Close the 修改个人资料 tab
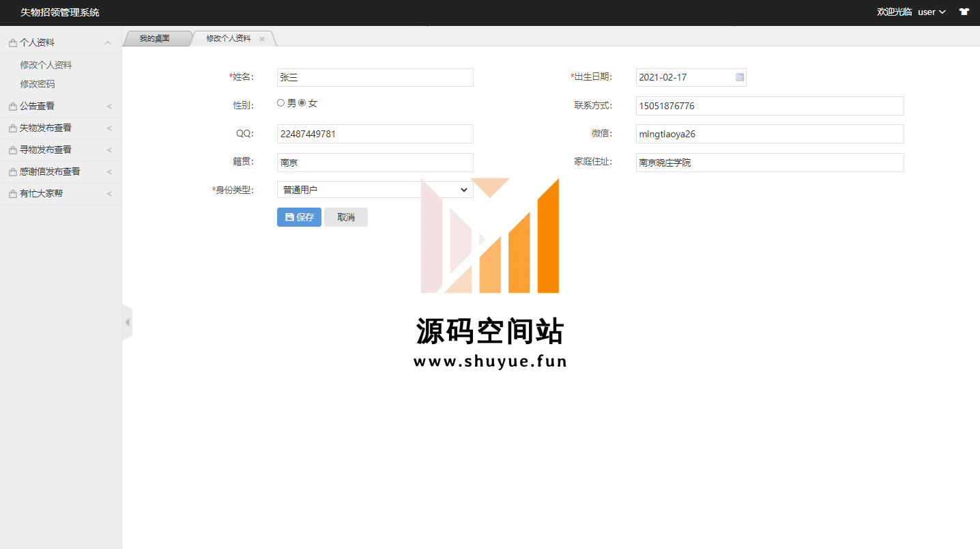 tap(262, 39)
